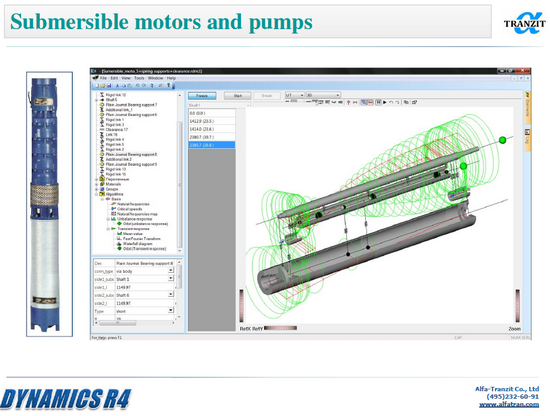Open the Type 'short' dropdown
The height and width of the screenshot is (416, 550).
click(x=170, y=310)
